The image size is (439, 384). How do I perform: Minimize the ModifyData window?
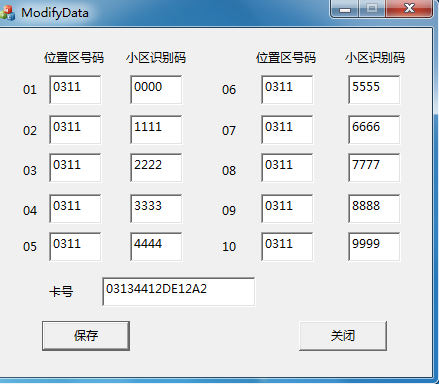[x=345, y=9]
